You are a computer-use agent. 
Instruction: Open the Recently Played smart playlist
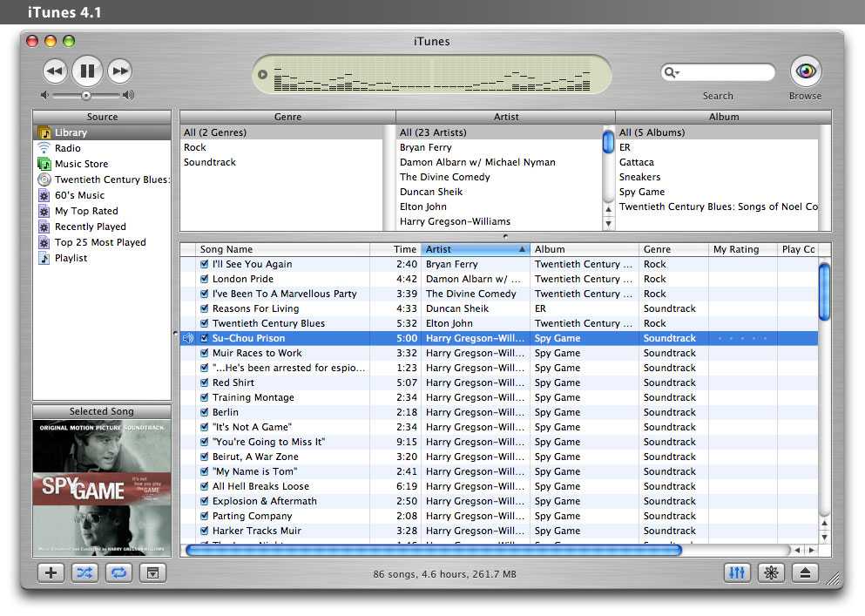pos(102,227)
